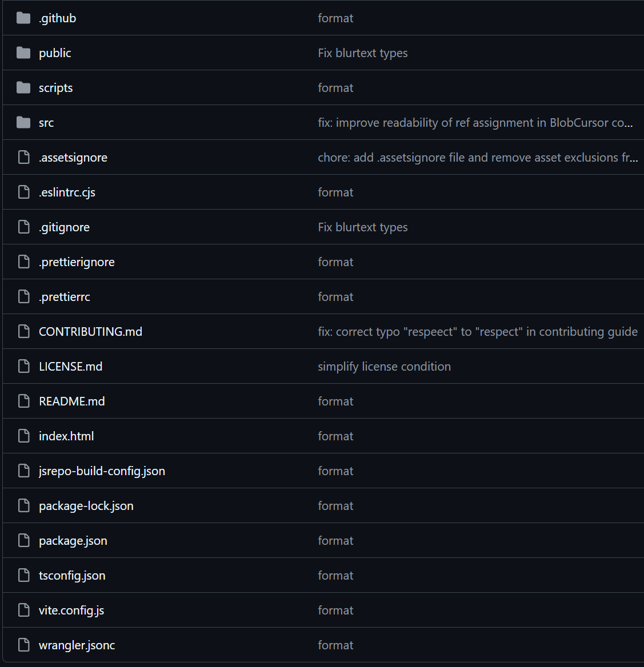The height and width of the screenshot is (667, 644).
Task: Open the BlobCursor ref assignment commit
Action: pos(475,123)
